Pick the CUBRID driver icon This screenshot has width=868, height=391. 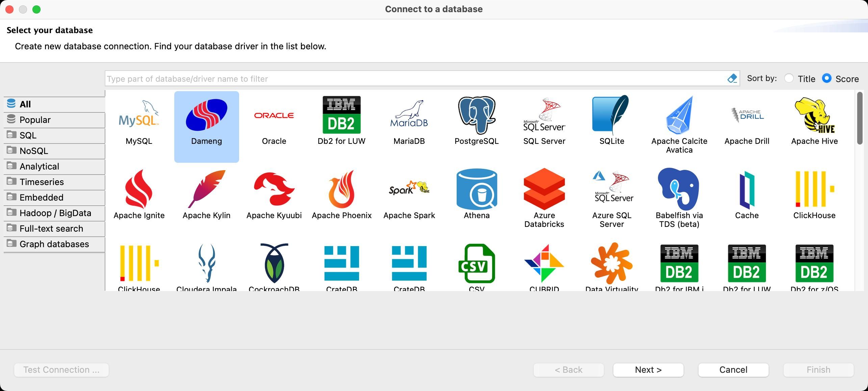tap(544, 263)
